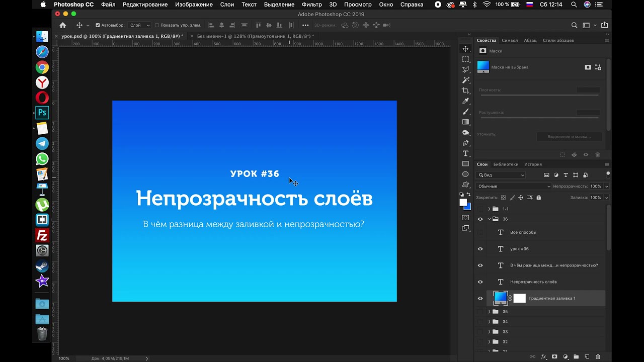This screenshot has height=362, width=644.
Task: Expand the group 34 folder
Action: [x=489, y=322]
